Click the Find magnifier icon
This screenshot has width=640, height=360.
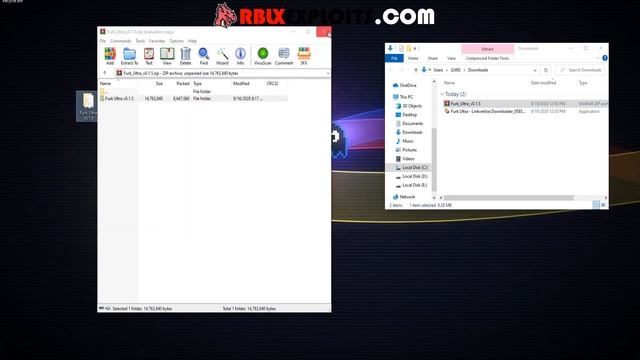click(x=204, y=56)
